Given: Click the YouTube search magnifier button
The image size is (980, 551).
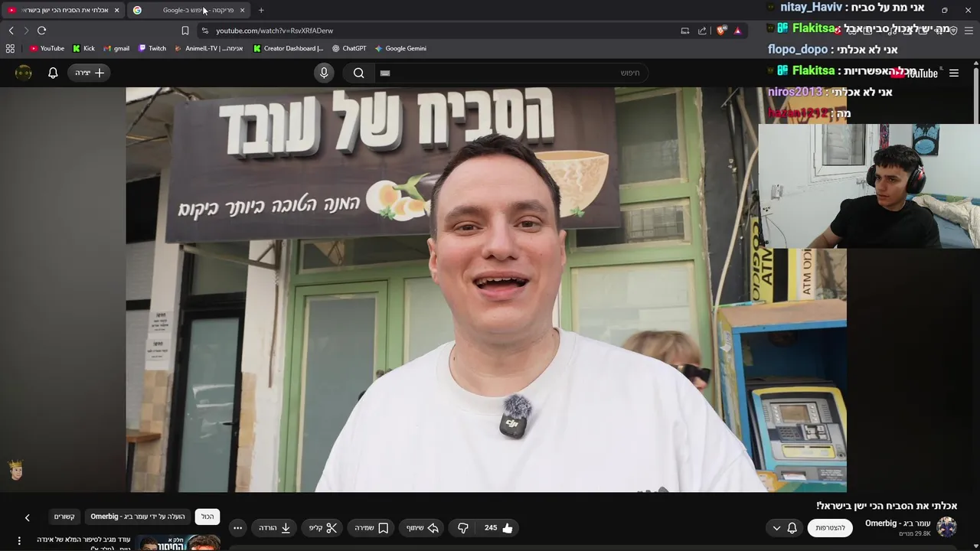Looking at the screenshot, I should click(x=358, y=73).
